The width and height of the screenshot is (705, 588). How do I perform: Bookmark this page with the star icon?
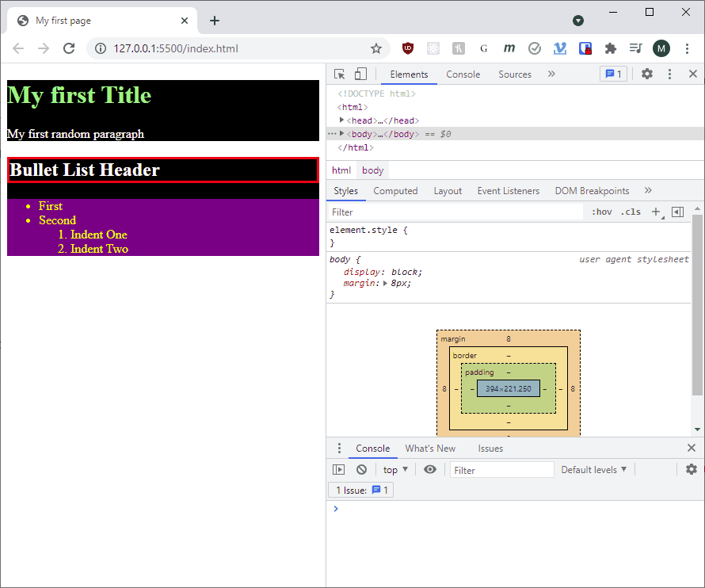click(376, 48)
